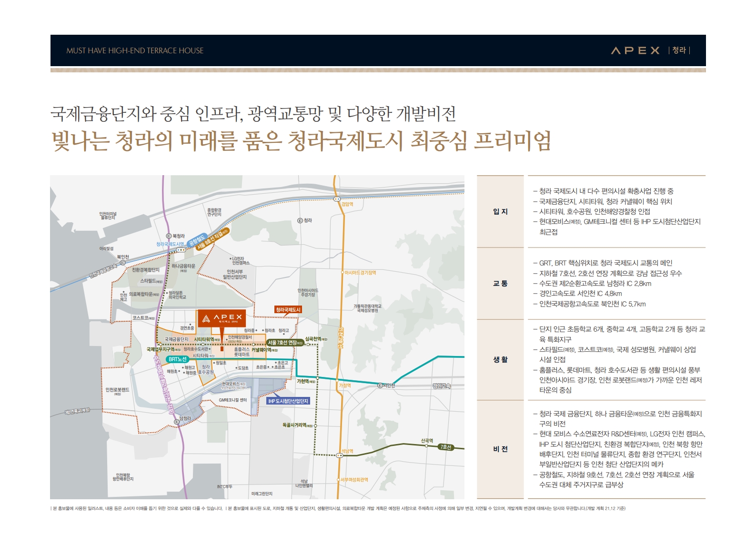The width and height of the screenshot is (756, 534).
Task: Click the APEX logo in header
Action: point(635,50)
